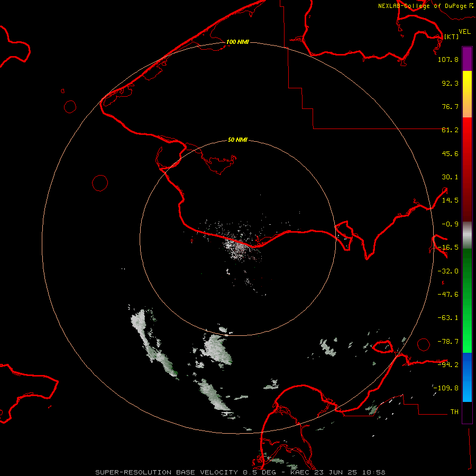Select the -32.0 scale value
Screen dimensions: 476x476
(x=448, y=271)
